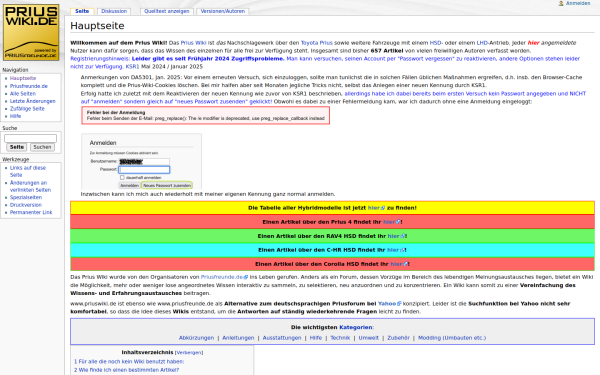Jump to section 1 Für alle die noch kein Wiki

pos(129,362)
